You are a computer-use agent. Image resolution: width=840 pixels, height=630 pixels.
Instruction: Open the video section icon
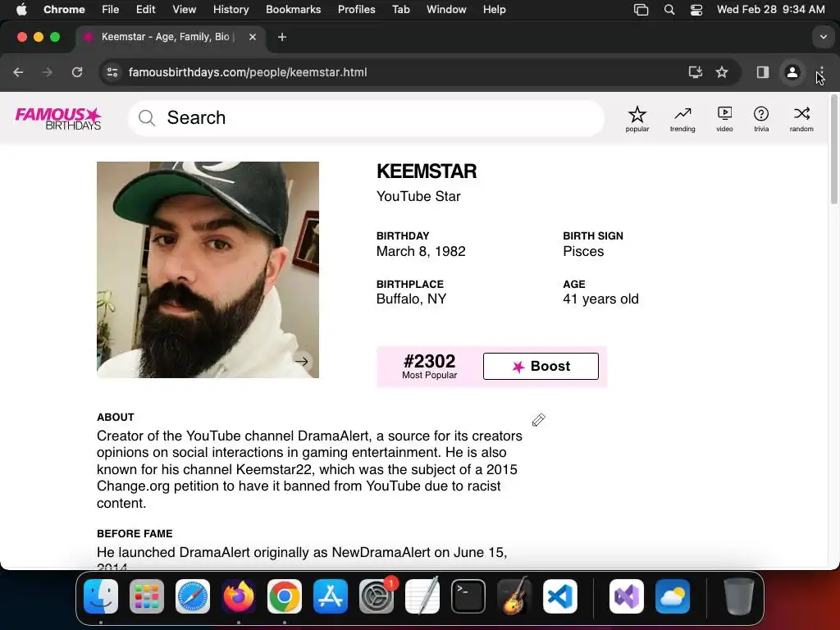tap(724, 118)
